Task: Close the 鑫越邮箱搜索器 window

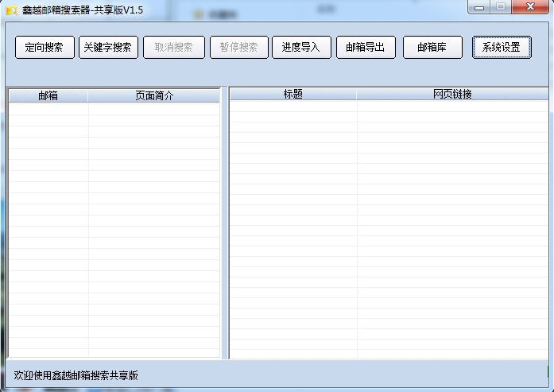Action: 529,7
